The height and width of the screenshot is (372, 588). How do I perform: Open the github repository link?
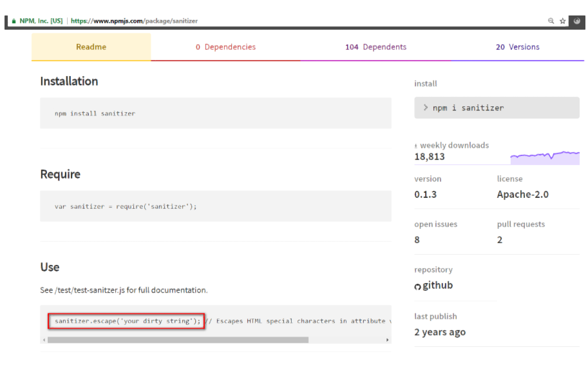point(438,286)
